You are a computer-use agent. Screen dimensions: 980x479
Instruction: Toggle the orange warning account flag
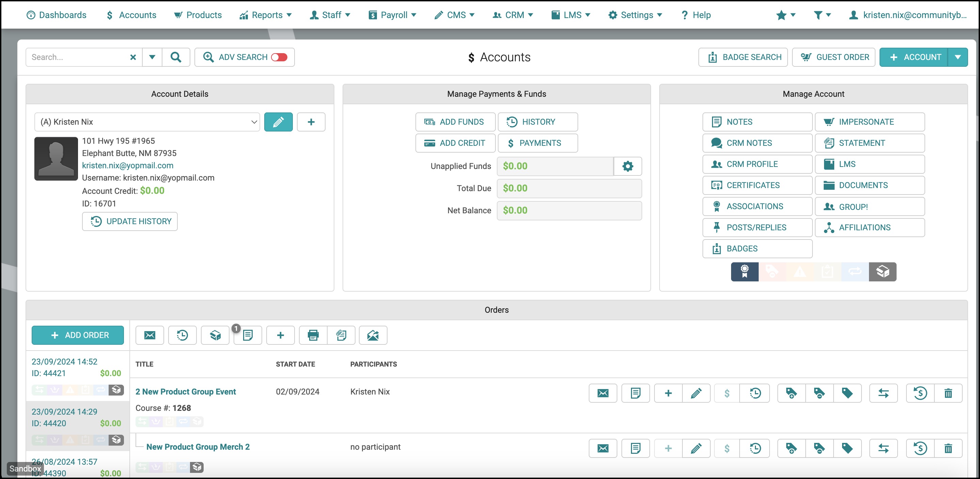pos(800,272)
